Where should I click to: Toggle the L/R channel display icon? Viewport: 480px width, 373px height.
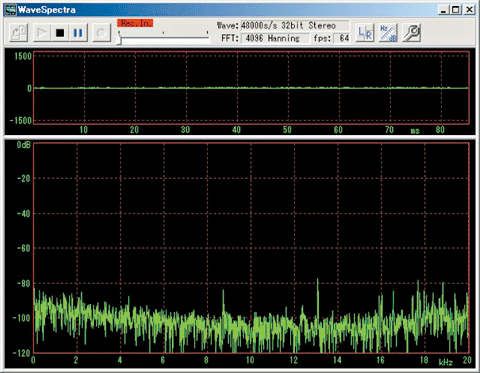(x=365, y=33)
